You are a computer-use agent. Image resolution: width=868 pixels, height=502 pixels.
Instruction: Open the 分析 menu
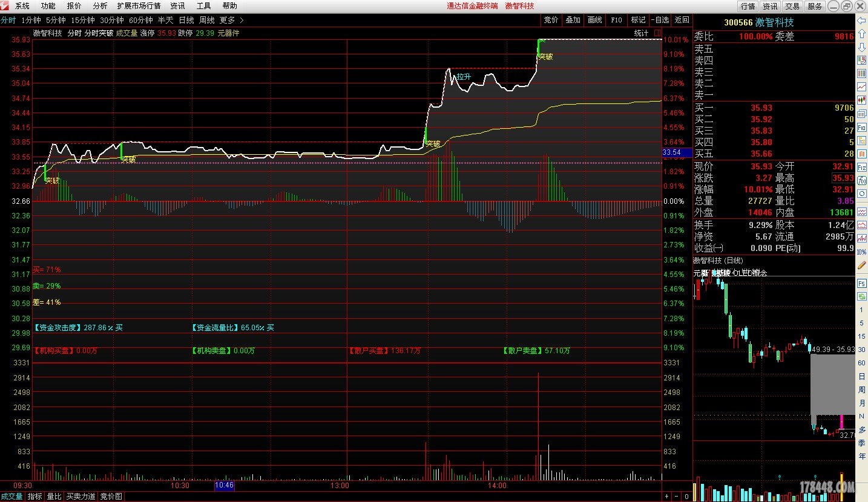tap(100, 5)
